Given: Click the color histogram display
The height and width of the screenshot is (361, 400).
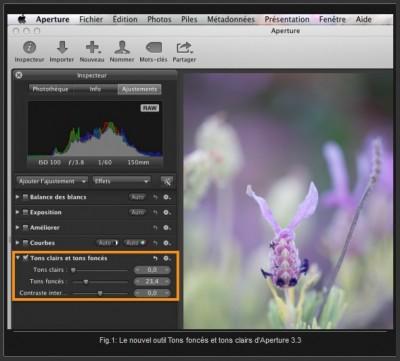Looking at the screenshot, I should [95, 129].
